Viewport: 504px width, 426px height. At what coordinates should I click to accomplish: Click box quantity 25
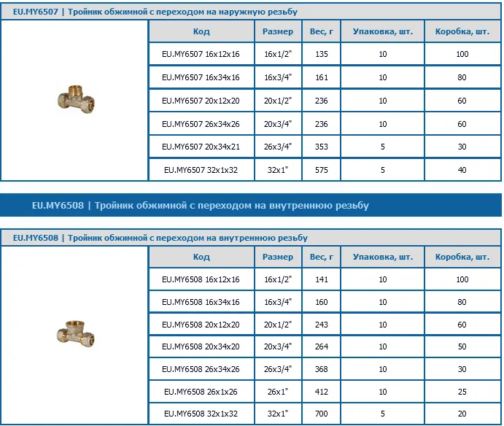(x=462, y=392)
